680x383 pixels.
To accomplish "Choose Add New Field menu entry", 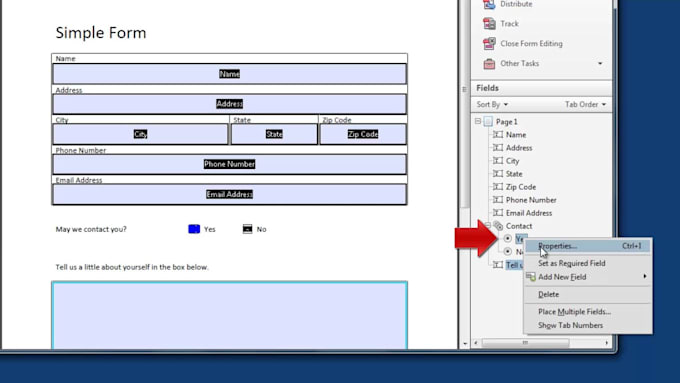I will [x=588, y=277].
